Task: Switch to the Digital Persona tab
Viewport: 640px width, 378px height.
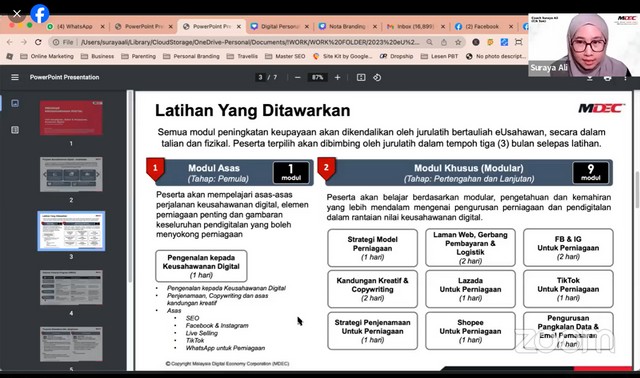Action: click(280, 26)
